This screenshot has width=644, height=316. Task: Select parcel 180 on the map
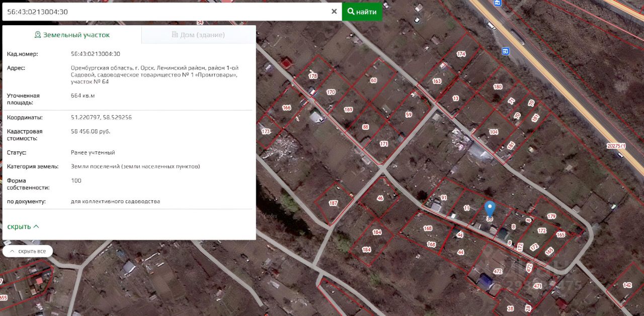click(498, 87)
